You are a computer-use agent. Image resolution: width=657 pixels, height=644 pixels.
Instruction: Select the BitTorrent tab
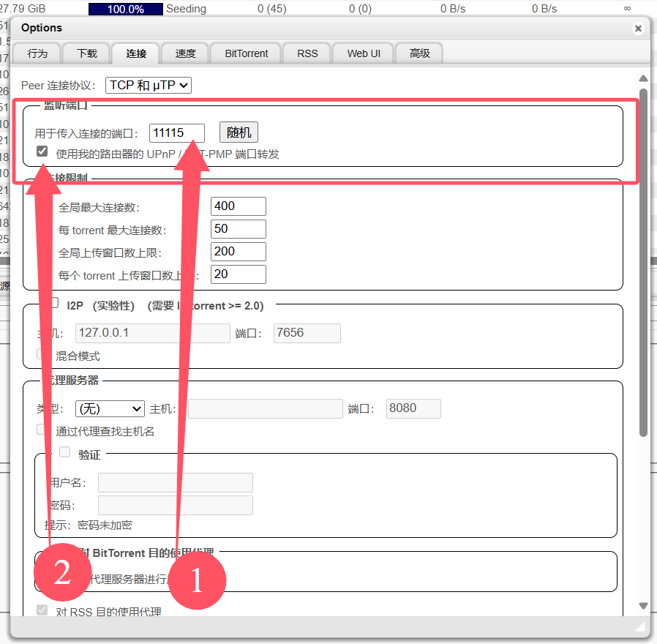(247, 53)
